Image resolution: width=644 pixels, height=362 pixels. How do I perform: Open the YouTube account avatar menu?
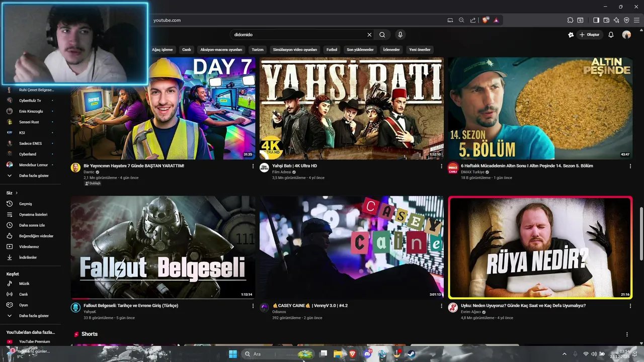[626, 35]
